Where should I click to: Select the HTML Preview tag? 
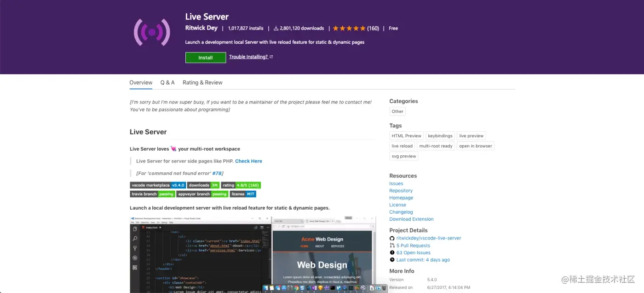point(407,136)
